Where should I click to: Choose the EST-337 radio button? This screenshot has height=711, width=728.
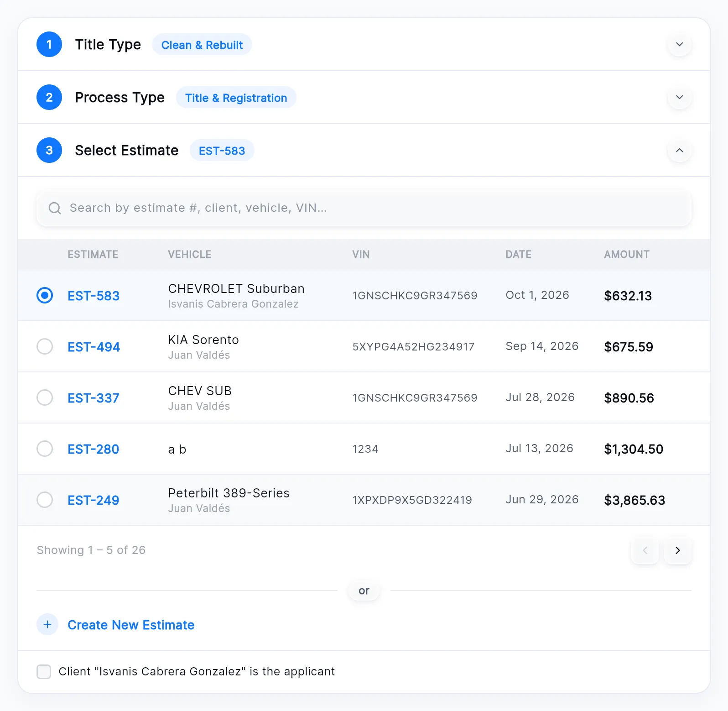coord(45,397)
